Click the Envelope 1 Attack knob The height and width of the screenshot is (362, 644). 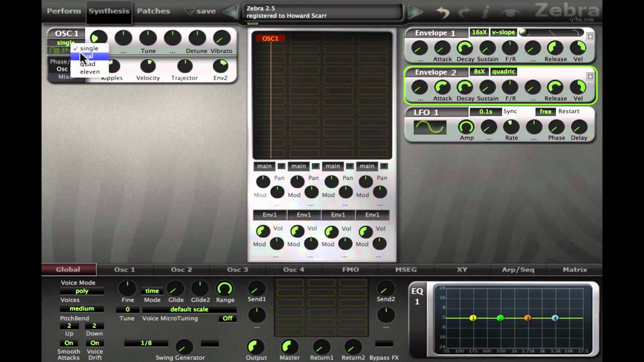[x=442, y=48]
